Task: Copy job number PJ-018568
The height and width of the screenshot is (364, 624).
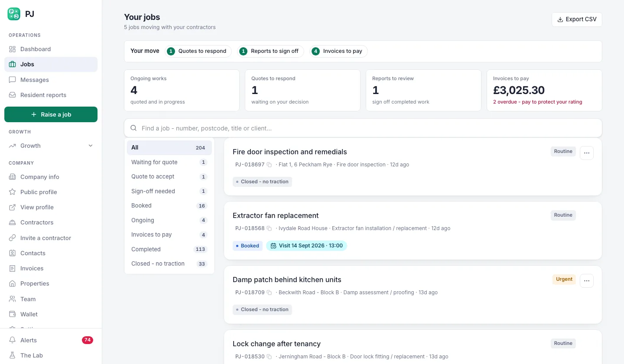Action: pyautogui.click(x=269, y=228)
